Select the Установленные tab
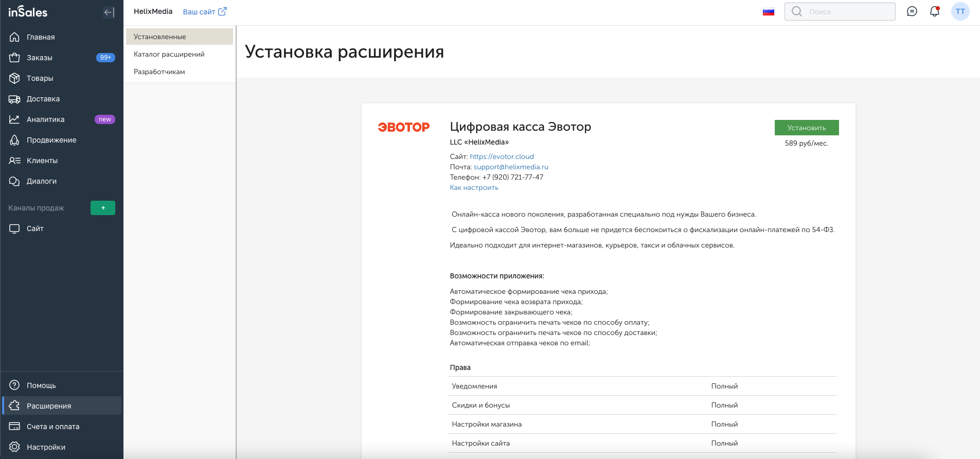Viewport: 980px width, 459px height. click(180, 37)
